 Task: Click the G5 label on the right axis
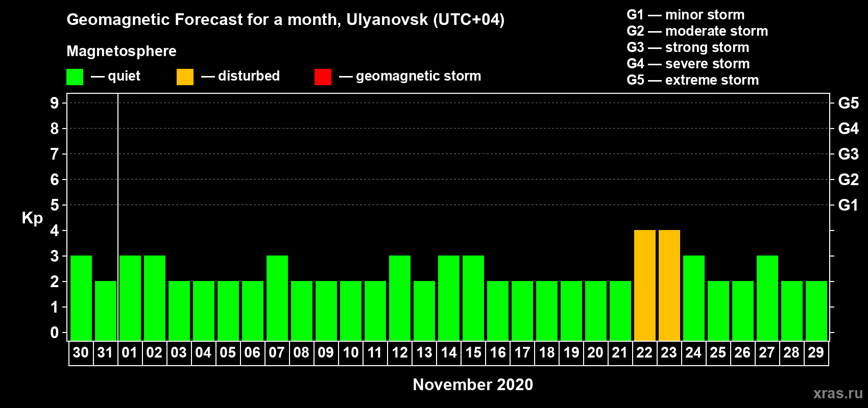coord(849,103)
